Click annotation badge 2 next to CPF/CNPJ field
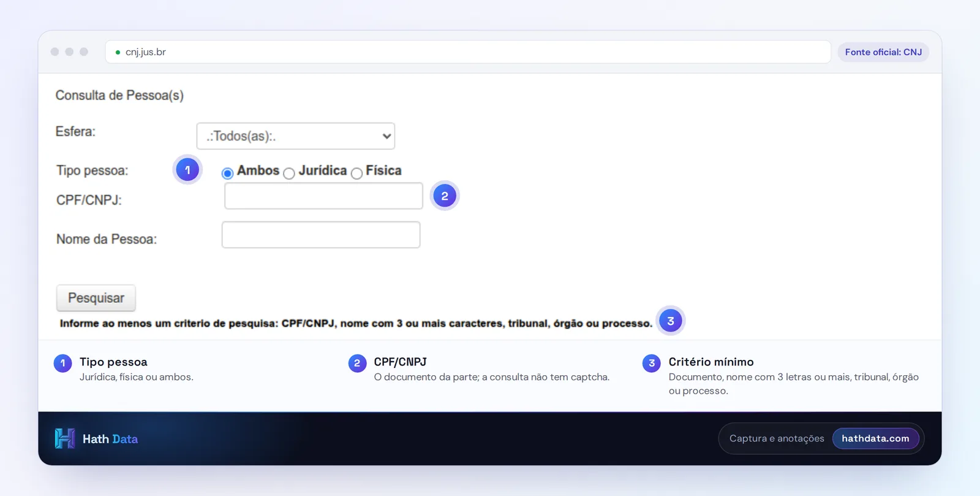Viewport: 980px width, 496px height. pos(445,196)
